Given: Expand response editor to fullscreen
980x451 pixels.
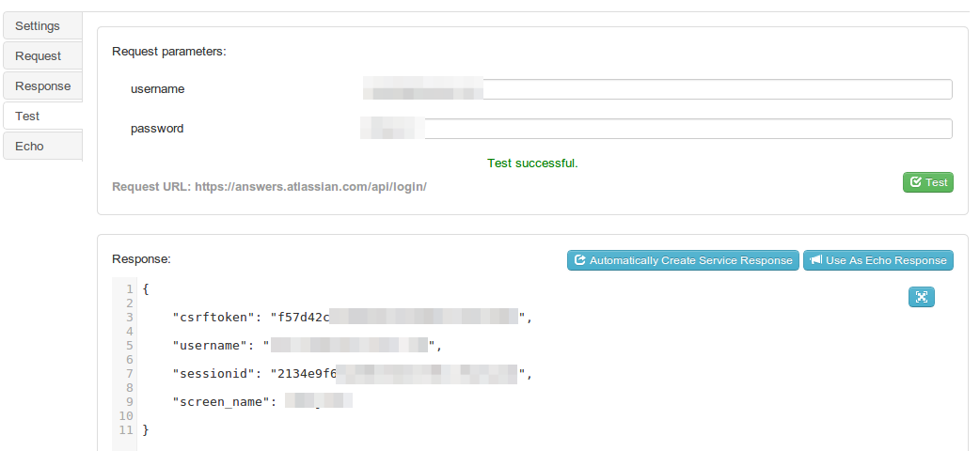Looking at the screenshot, I should pyautogui.click(x=921, y=297).
